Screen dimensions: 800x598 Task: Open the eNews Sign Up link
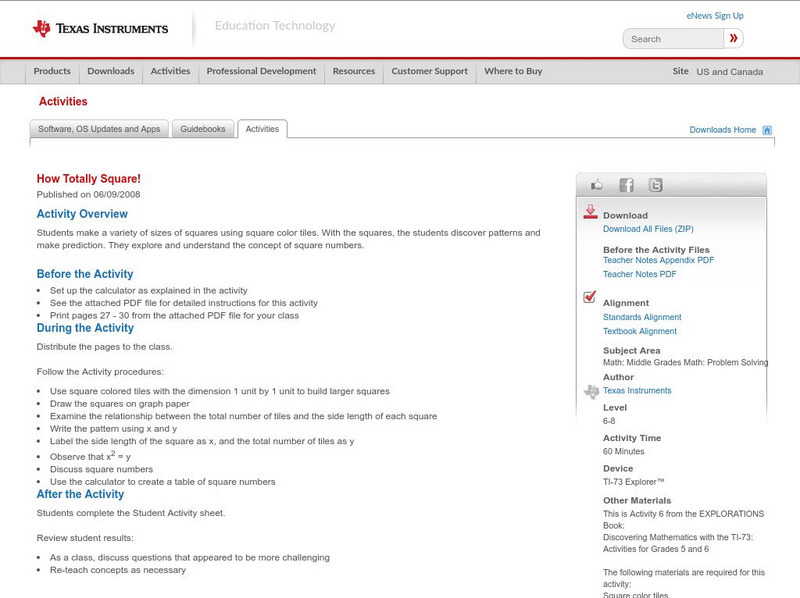(715, 16)
